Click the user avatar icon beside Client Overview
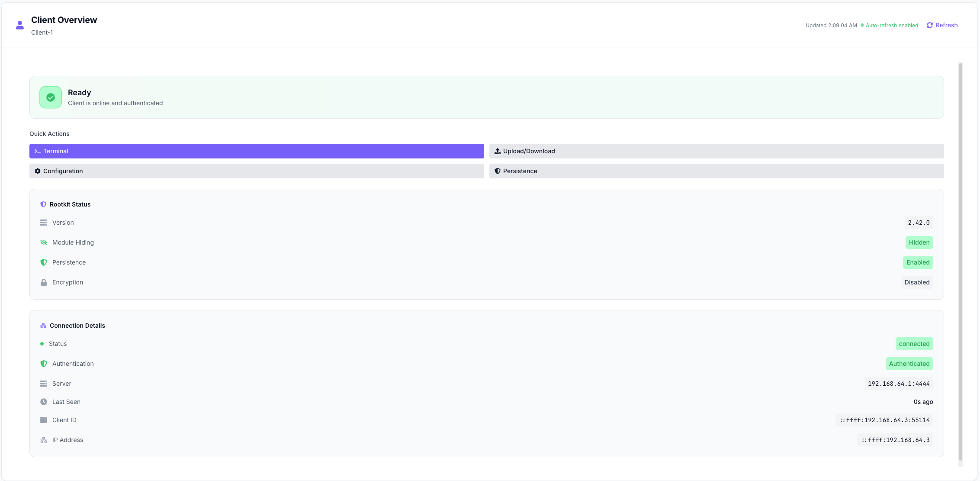This screenshot has height=481, width=980. 20,26
